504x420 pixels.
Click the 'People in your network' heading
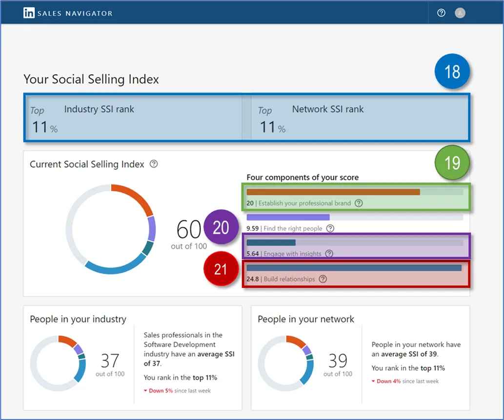(x=306, y=319)
